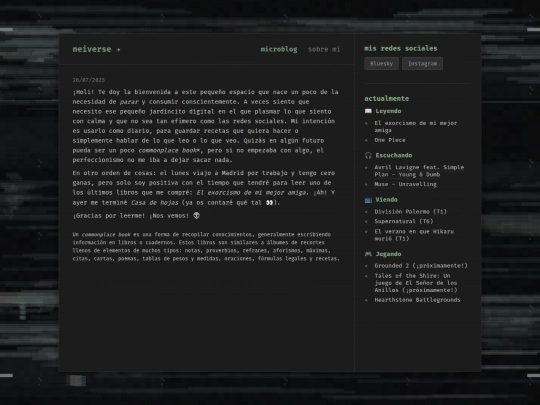Click the 'actualmente' heading
The width and height of the screenshot is (540, 405).
386,98
